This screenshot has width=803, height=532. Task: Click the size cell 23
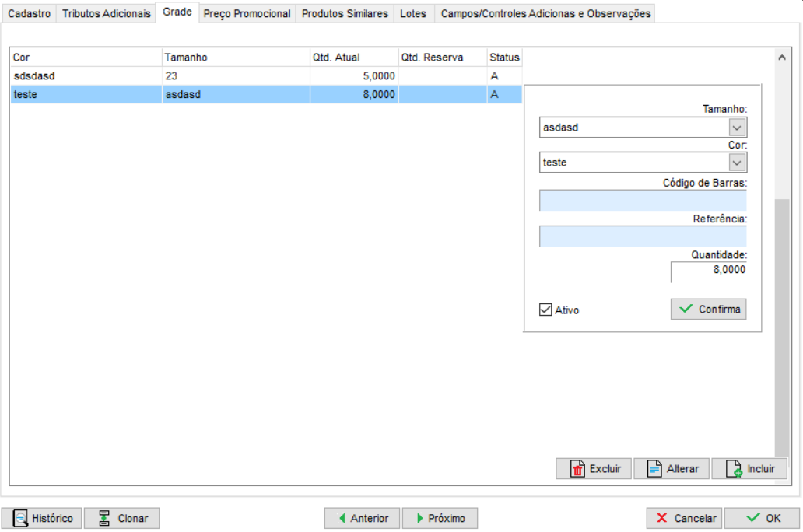point(236,75)
